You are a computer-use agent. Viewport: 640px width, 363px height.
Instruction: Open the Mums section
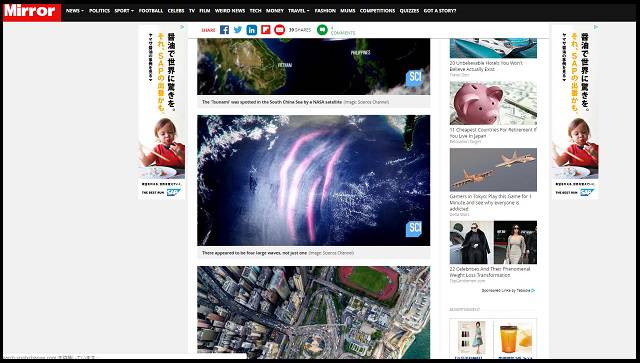pyautogui.click(x=348, y=11)
